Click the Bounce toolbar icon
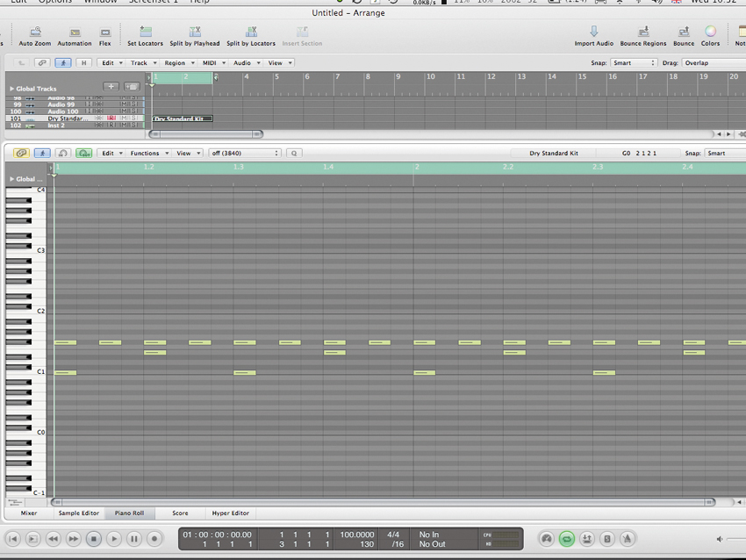The width and height of the screenshot is (746, 560). point(684,32)
